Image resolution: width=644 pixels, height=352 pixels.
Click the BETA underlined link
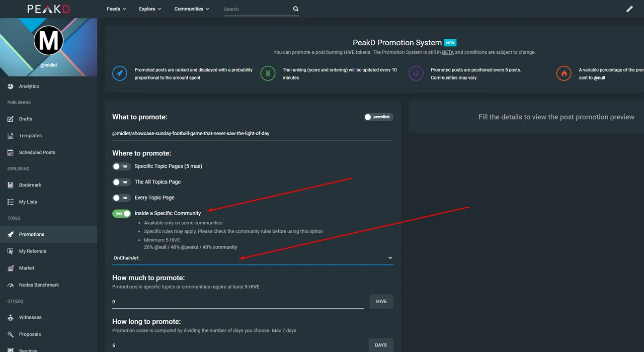tap(448, 52)
